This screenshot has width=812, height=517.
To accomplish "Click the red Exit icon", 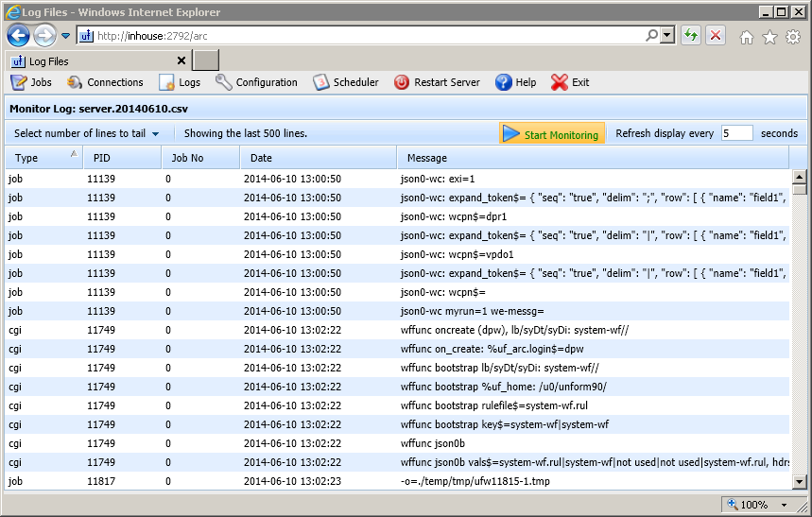I will 560,82.
